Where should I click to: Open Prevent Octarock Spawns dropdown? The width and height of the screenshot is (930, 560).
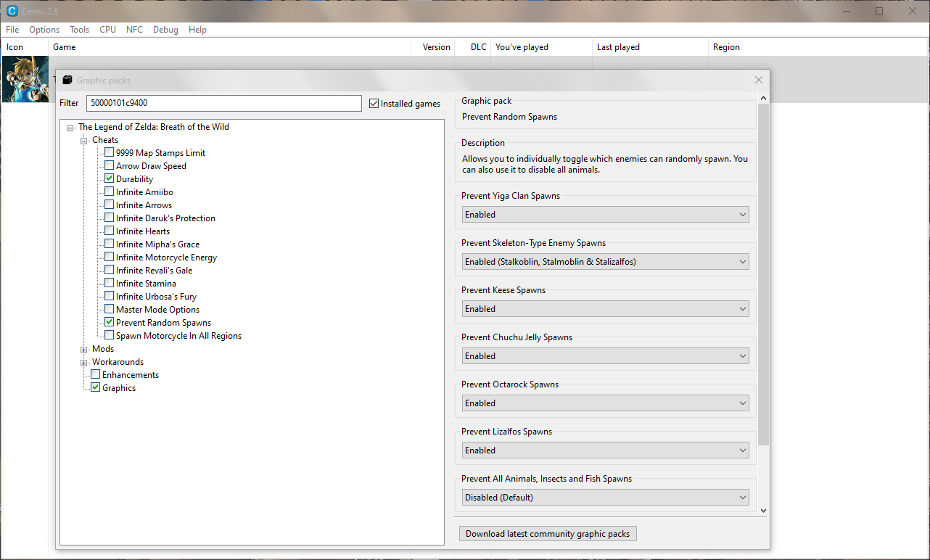point(606,403)
